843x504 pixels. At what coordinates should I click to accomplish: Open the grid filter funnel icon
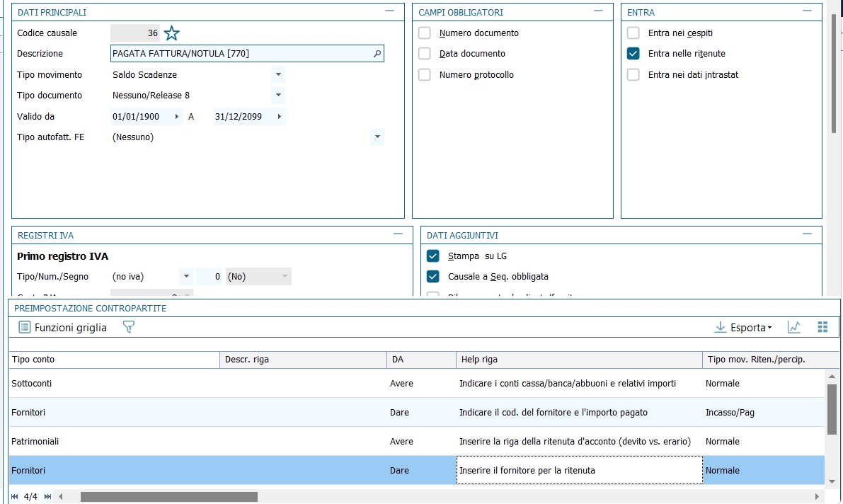click(128, 327)
